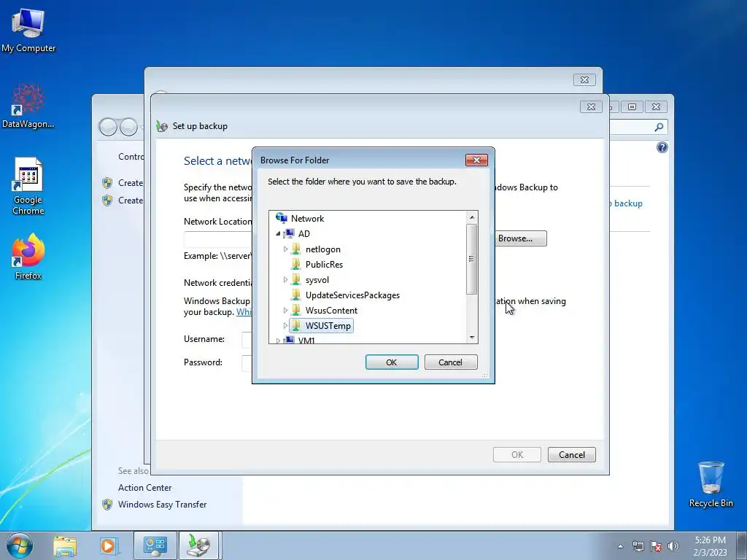Expand the WsusContent folder
Viewport: 747px width, 560px height.
pyautogui.click(x=285, y=310)
